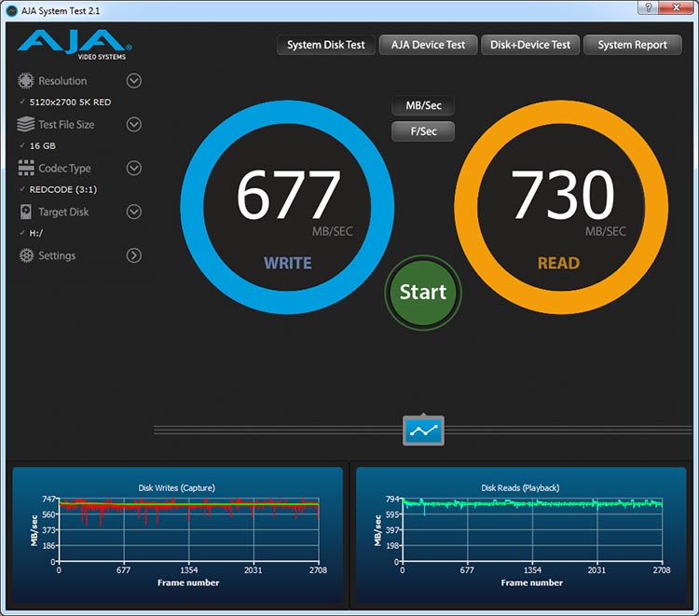Click the Resolution label
This screenshot has width=699, height=616.
[62, 81]
